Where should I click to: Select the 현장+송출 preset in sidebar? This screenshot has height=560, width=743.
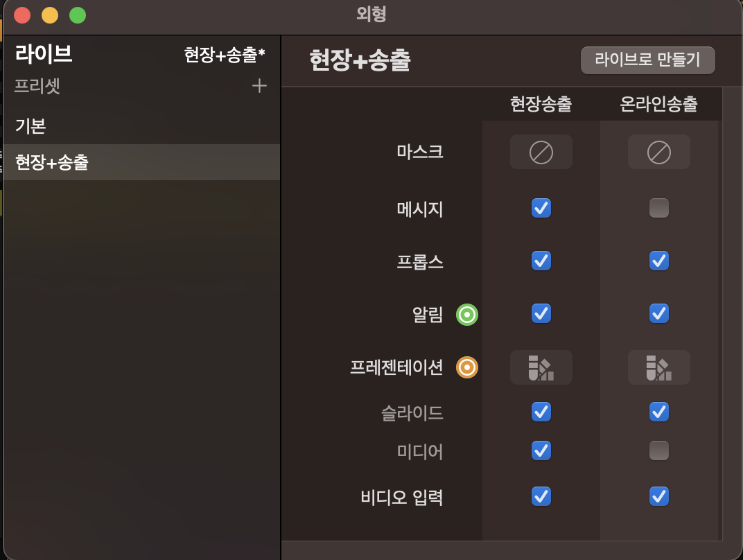tap(141, 162)
